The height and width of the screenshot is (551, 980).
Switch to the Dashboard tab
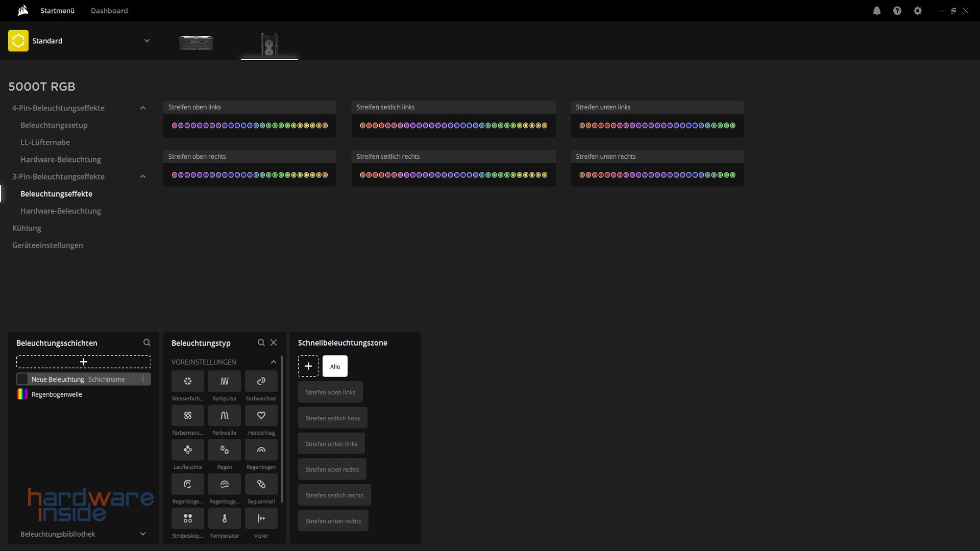[109, 11]
